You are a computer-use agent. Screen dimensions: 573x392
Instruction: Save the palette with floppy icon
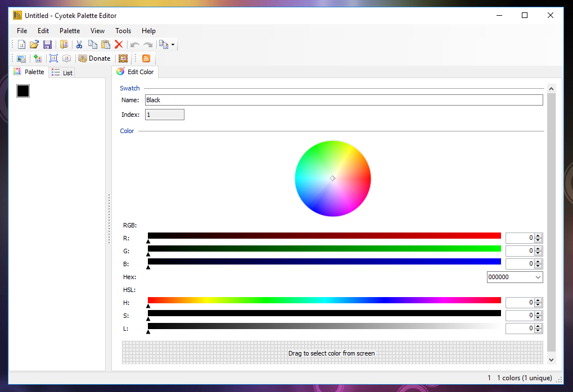coord(47,44)
